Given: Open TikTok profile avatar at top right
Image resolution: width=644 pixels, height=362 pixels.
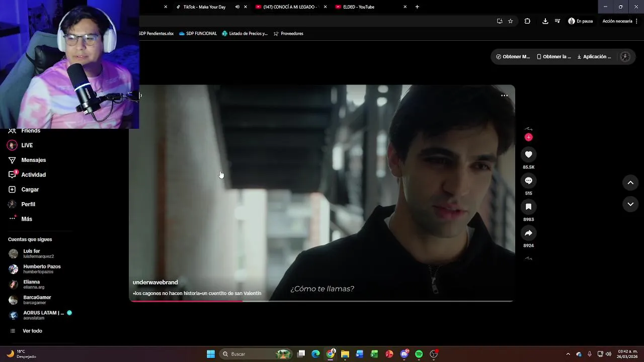Looking at the screenshot, I should tap(625, 57).
